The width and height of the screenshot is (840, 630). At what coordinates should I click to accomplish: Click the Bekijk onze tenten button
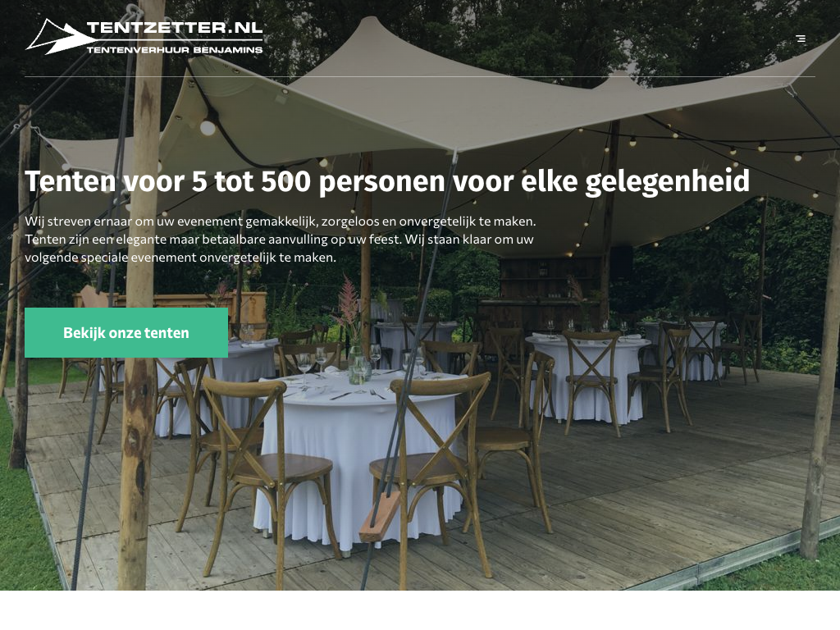pyautogui.click(x=126, y=333)
